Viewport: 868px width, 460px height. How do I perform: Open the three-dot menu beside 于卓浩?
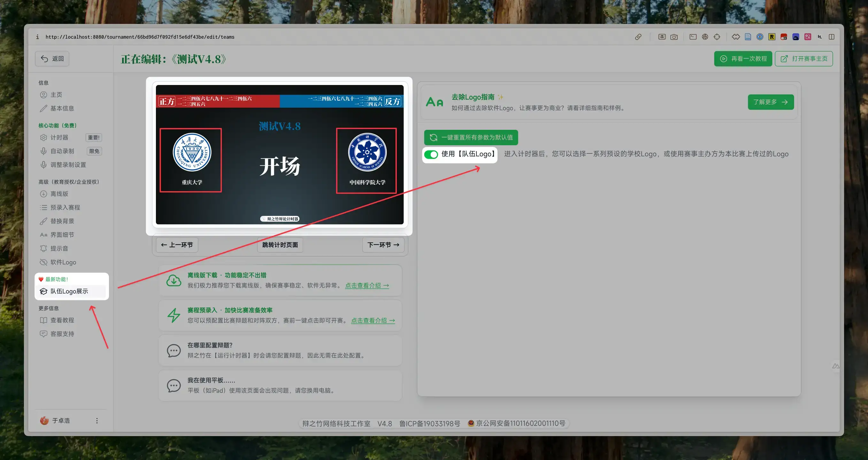coord(97,421)
